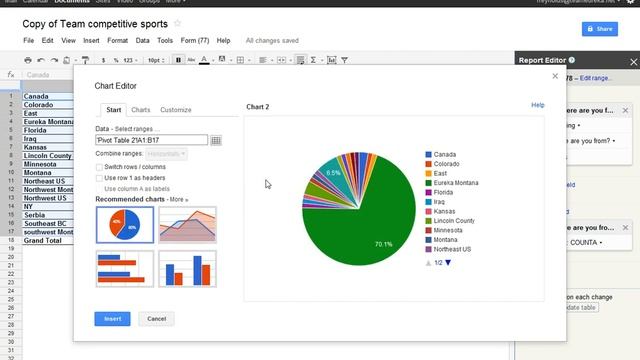Click the filter funnel icon
The height and width of the screenshot is (360, 640).
344,60
